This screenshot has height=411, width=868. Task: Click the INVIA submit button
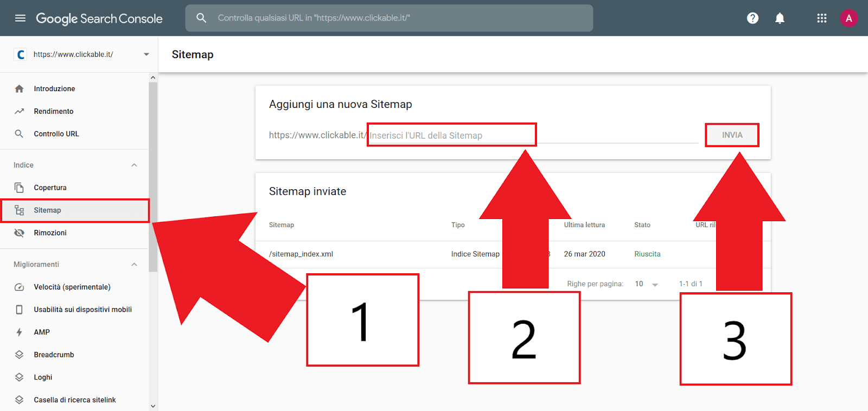732,135
